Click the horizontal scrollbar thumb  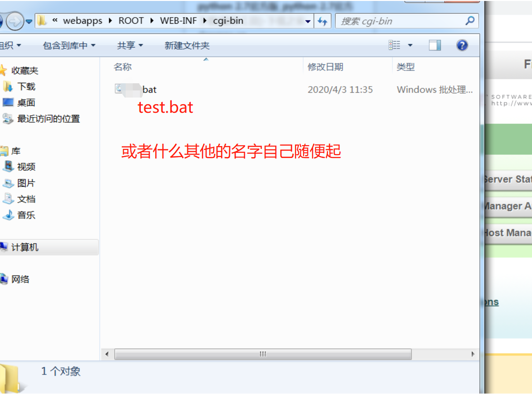(x=263, y=354)
